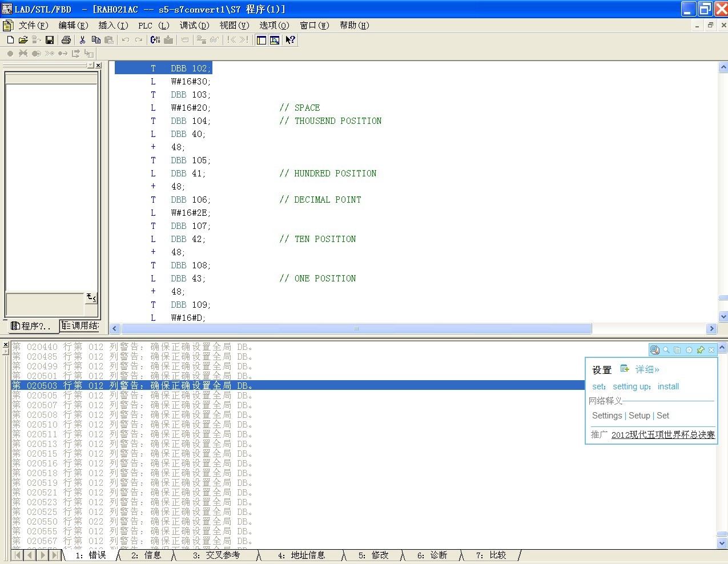
Task: Undo with the curved-arrow icon
Action: click(126, 40)
